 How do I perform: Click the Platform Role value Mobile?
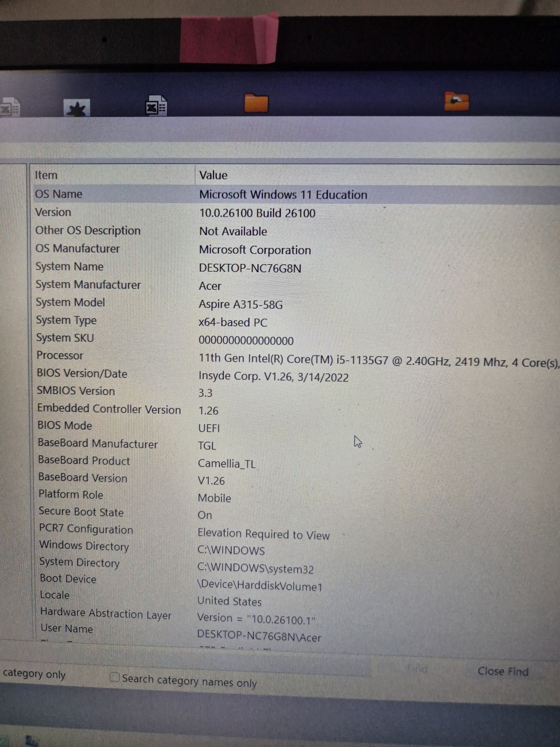point(214,498)
